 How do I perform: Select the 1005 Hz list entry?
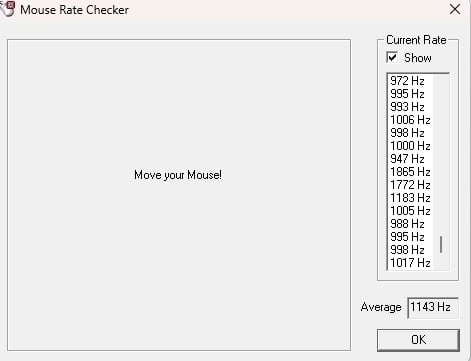click(x=410, y=211)
